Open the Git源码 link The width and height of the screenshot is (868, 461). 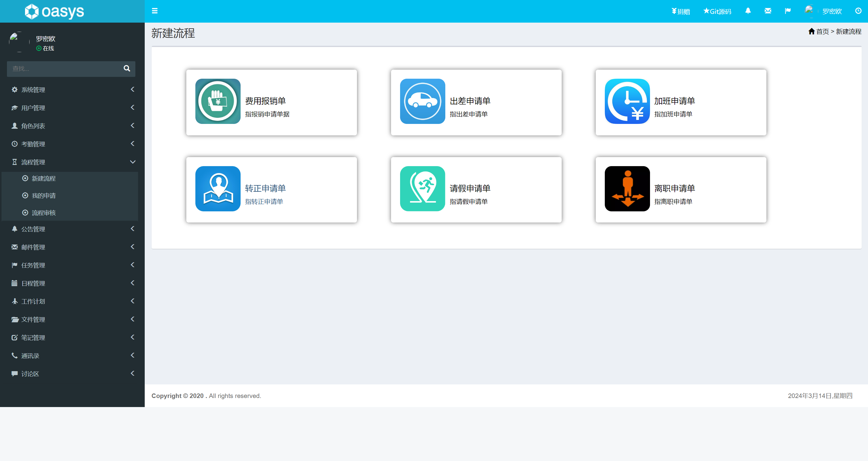click(x=717, y=11)
